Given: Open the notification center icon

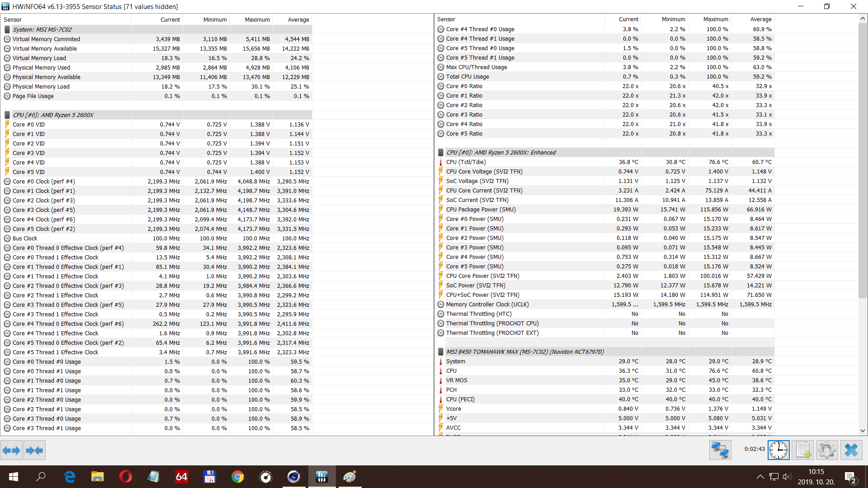Looking at the screenshot, I should click(850, 477).
